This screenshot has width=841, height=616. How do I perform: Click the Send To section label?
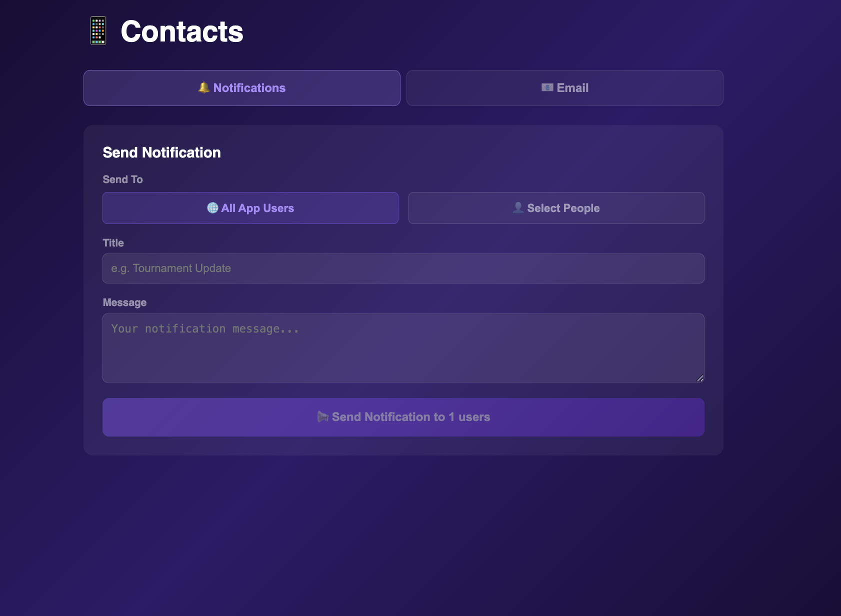click(x=122, y=179)
